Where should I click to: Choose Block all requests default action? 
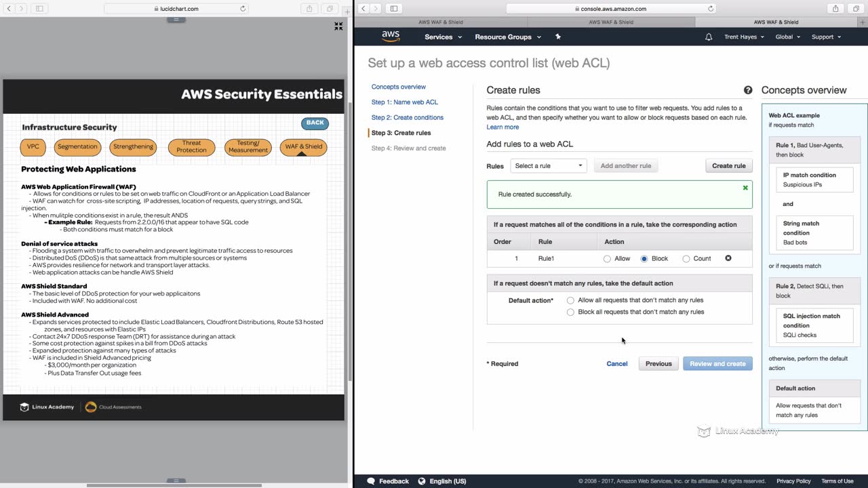570,312
